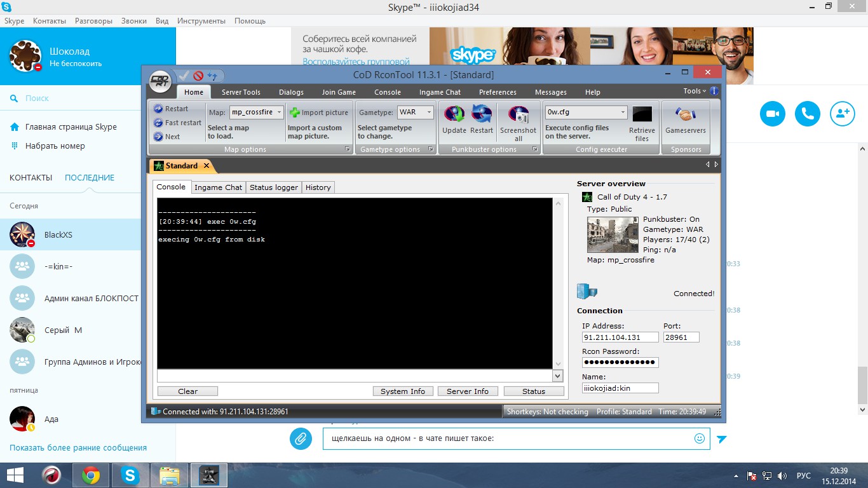Switch to the Ingame Chat console tab
Image resolution: width=868 pixels, height=488 pixels.
218,187
